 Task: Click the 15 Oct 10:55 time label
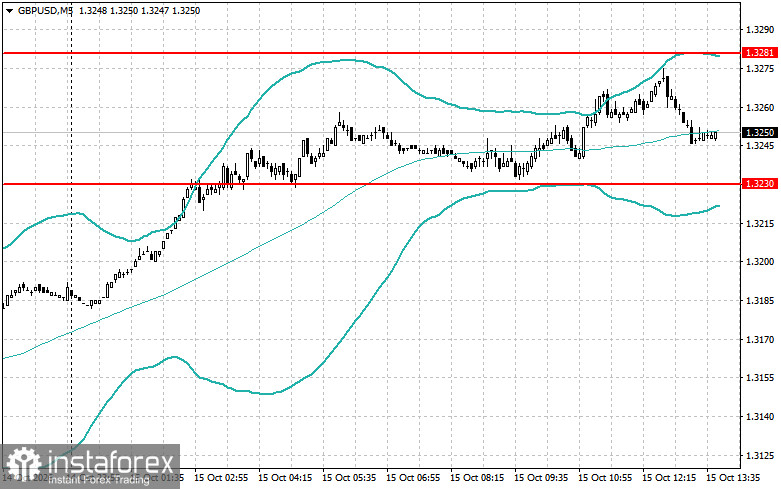click(605, 478)
